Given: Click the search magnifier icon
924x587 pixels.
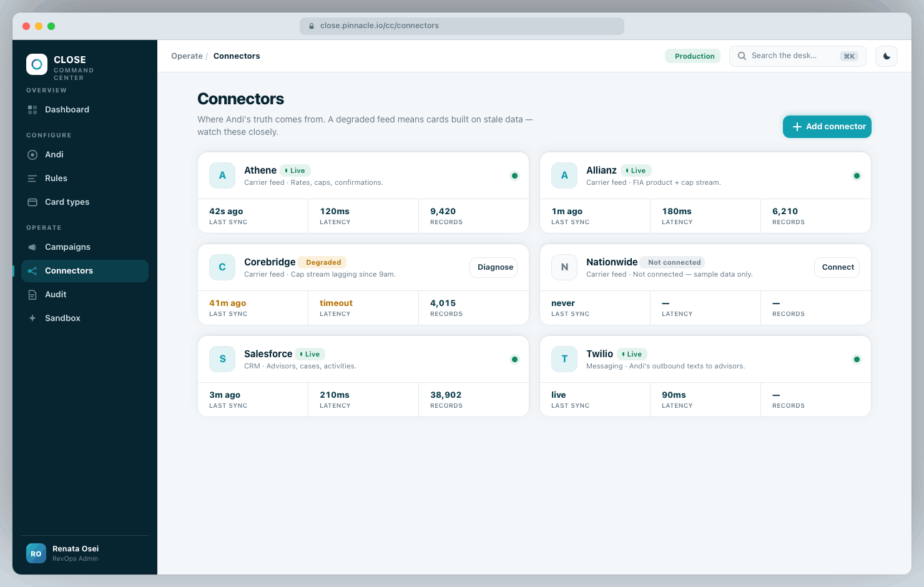Looking at the screenshot, I should point(742,56).
